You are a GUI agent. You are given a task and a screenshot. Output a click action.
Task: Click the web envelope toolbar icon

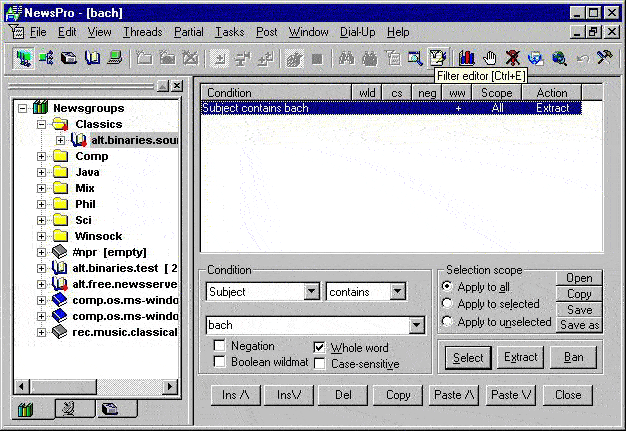(x=536, y=58)
